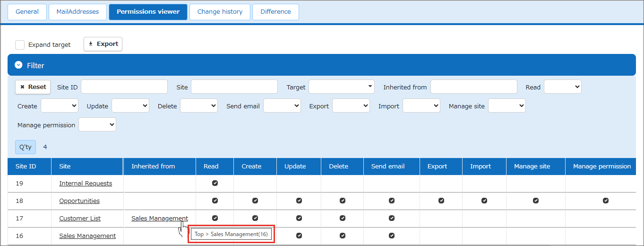
Task: Click Update check icon for Opportunities
Action: click(x=299, y=201)
